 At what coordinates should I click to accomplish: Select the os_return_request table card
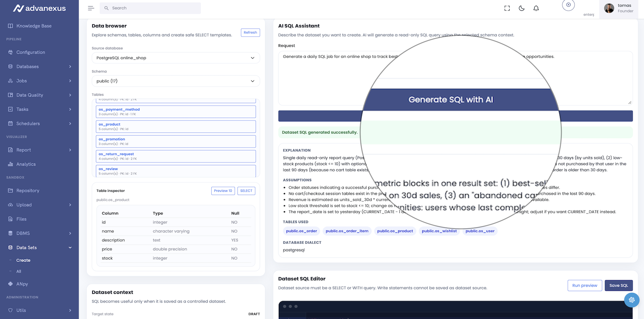(x=176, y=156)
